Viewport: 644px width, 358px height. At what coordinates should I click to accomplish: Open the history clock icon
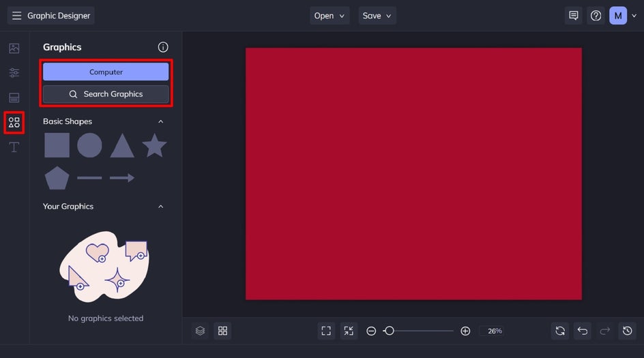point(627,331)
